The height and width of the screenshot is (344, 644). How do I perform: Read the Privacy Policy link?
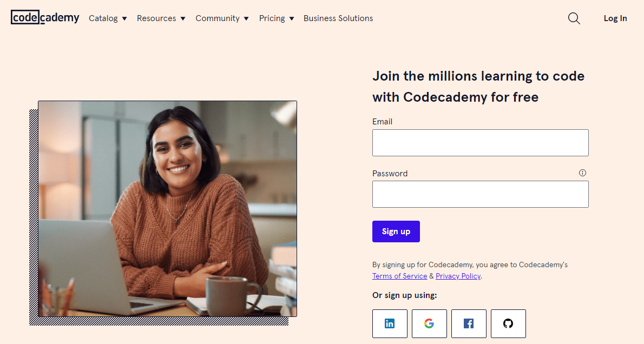coord(458,276)
